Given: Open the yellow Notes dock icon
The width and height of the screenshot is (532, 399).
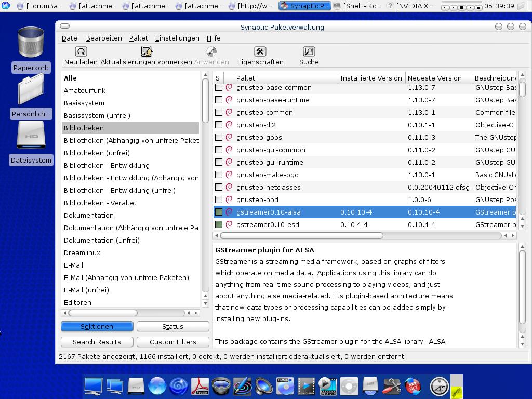Looking at the screenshot, I should pos(457,386).
